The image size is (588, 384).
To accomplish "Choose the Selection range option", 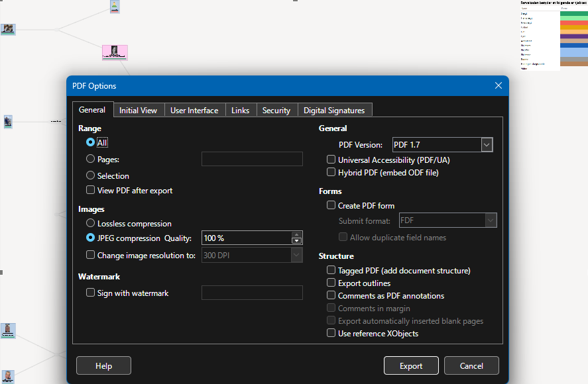I will 90,175.
